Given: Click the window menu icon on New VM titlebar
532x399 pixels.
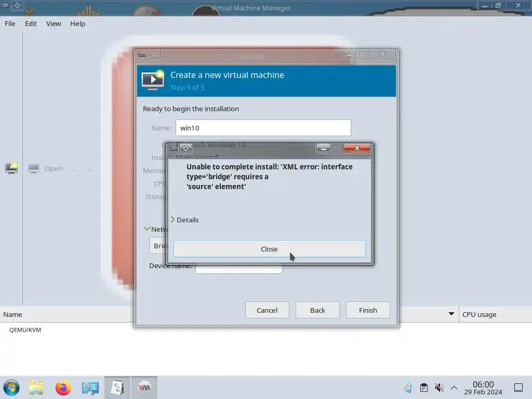Looking at the screenshot, I should (142, 55).
